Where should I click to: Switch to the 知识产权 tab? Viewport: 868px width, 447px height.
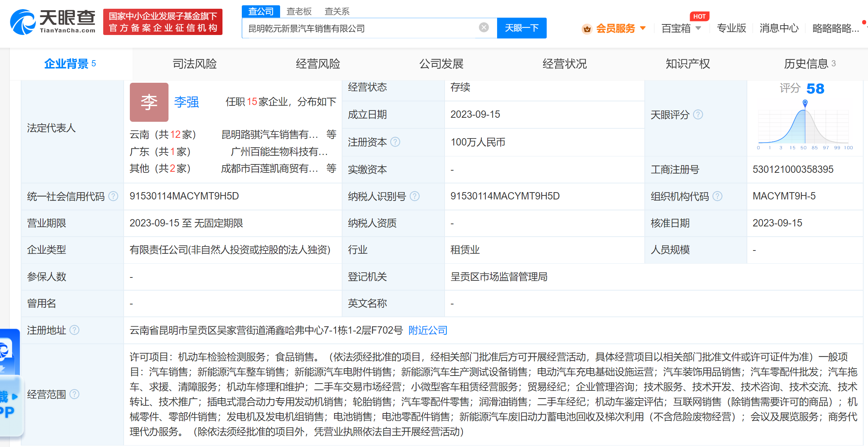click(x=687, y=64)
